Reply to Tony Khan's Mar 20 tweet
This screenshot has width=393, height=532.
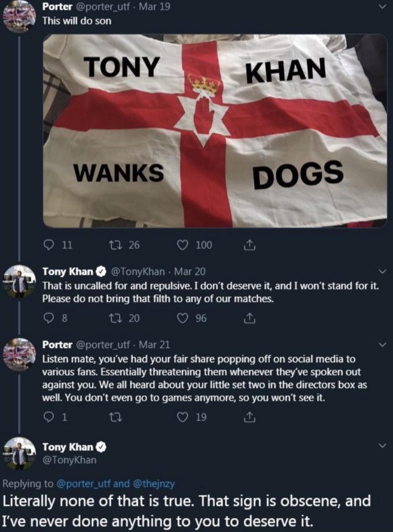[x=49, y=318]
